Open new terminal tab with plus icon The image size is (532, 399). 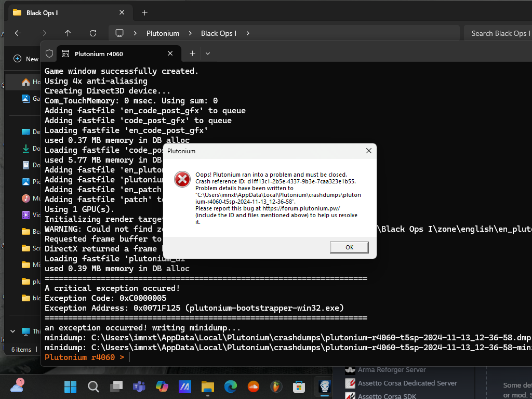click(192, 54)
